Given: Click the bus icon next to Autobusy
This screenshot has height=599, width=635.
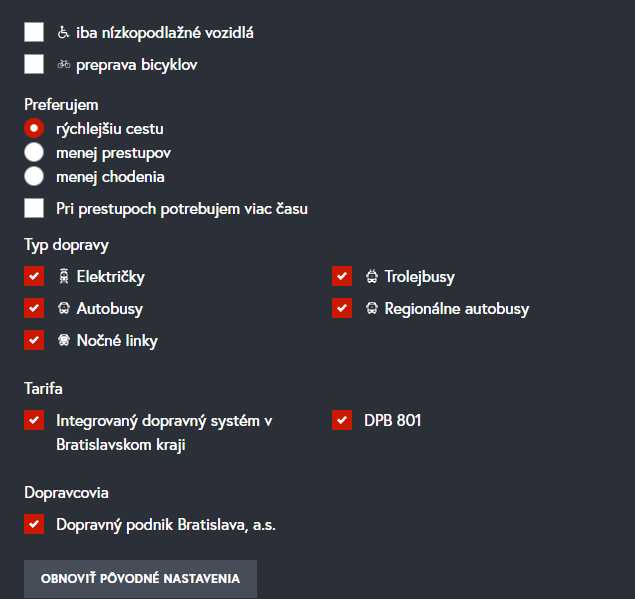Looking at the screenshot, I should (x=64, y=309).
